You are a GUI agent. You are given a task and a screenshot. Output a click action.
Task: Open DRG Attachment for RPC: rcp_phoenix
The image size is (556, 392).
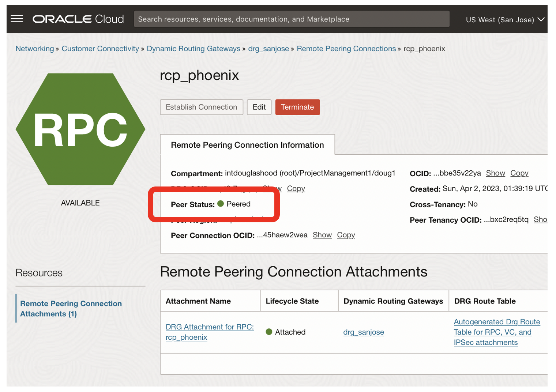point(210,332)
